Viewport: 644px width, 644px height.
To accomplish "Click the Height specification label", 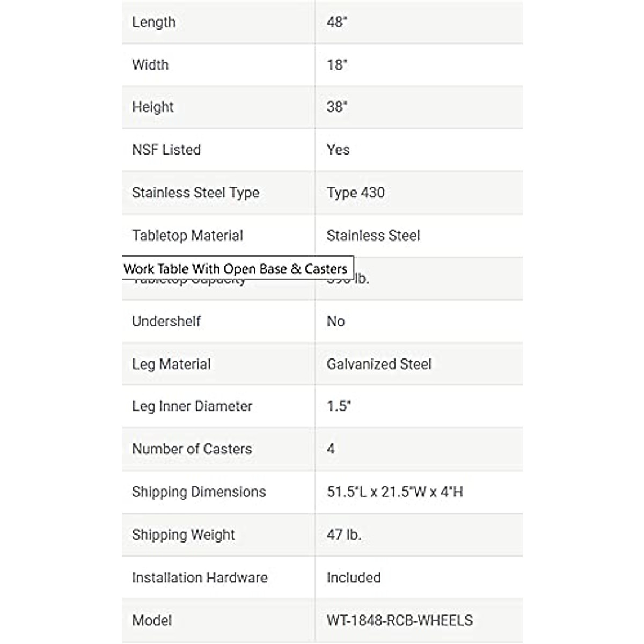I will click(x=153, y=107).
